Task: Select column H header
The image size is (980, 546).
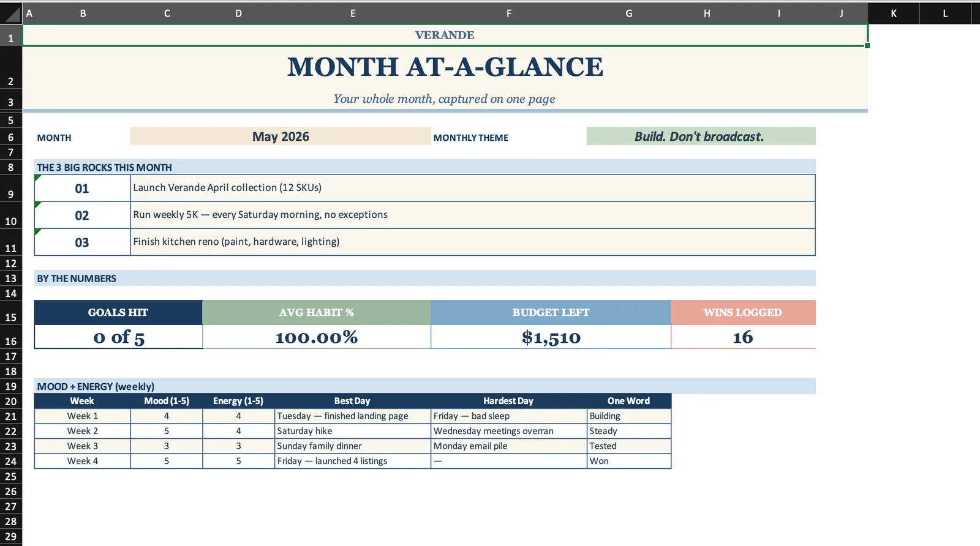Action: pyautogui.click(x=707, y=13)
